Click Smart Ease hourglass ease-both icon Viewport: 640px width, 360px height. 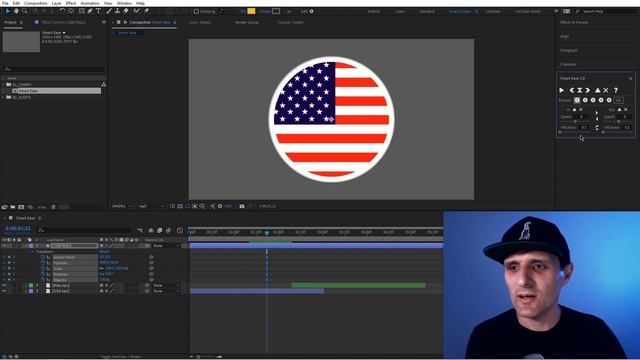[x=580, y=90]
